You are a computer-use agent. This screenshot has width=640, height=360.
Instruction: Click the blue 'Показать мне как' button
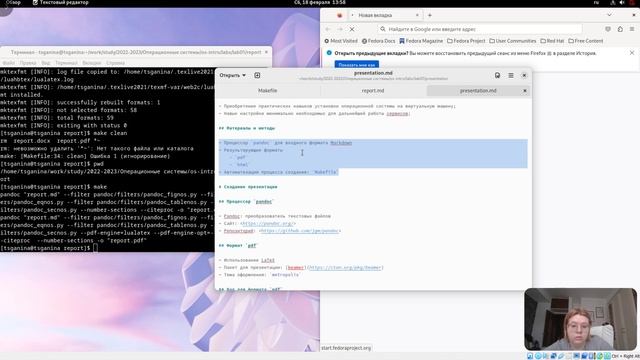tap(357, 64)
